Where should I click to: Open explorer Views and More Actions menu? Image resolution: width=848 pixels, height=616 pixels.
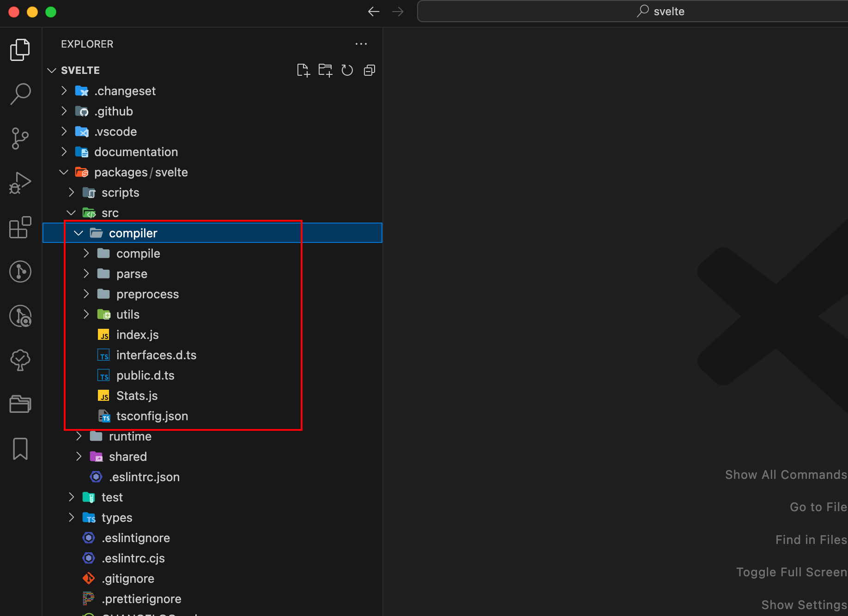click(x=361, y=44)
